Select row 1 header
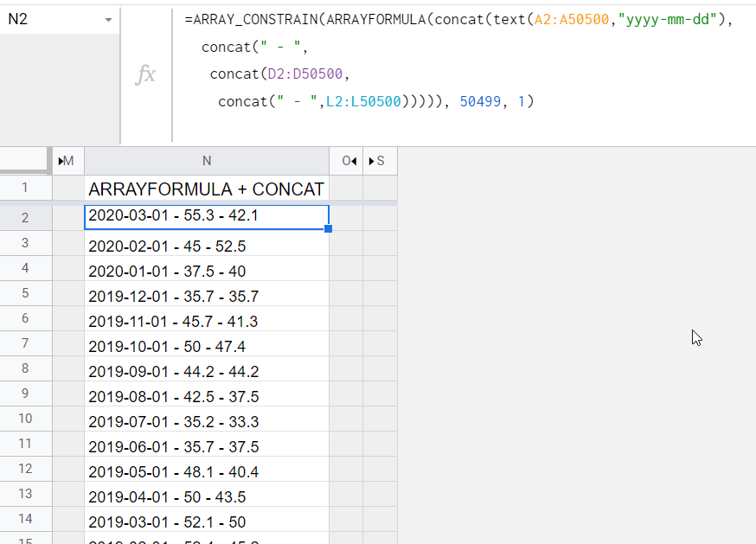 pyautogui.click(x=25, y=188)
